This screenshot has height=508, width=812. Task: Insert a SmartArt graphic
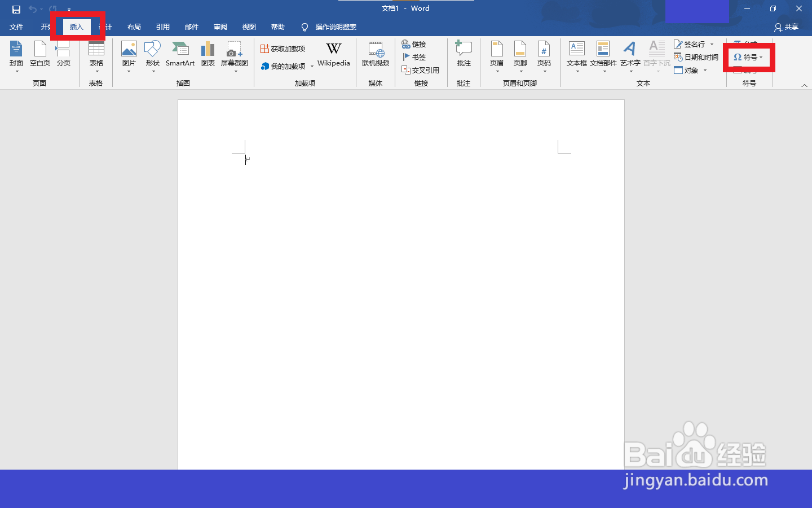[x=180, y=54]
